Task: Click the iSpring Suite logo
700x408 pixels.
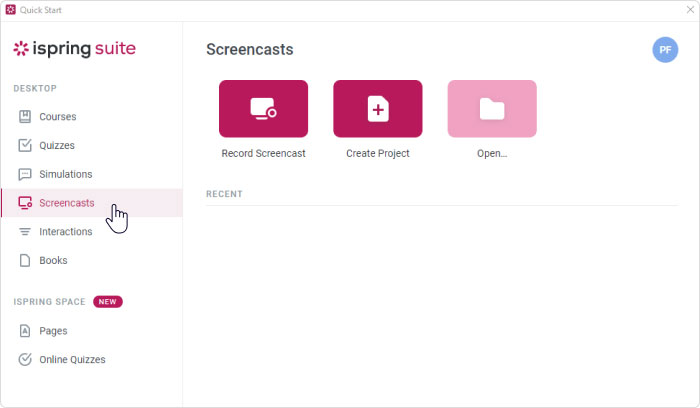Action: [x=74, y=49]
